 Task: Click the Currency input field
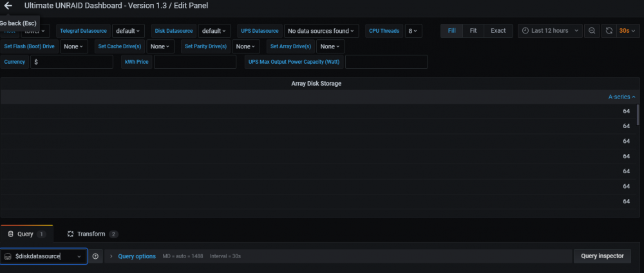tap(71, 62)
